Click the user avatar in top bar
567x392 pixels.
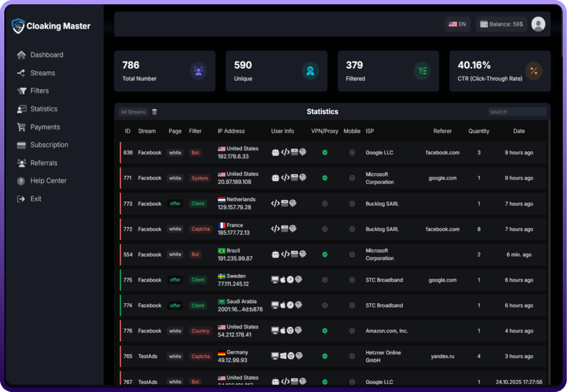coord(538,24)
